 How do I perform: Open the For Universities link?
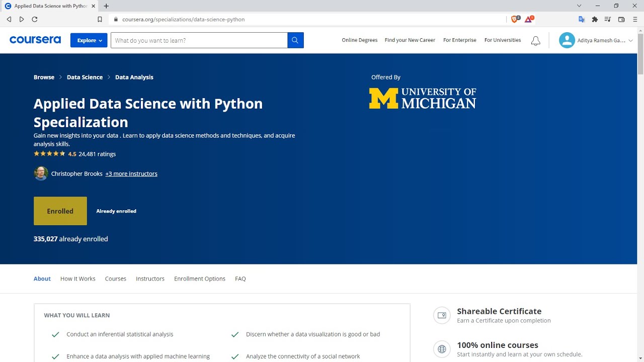point(503,40)
